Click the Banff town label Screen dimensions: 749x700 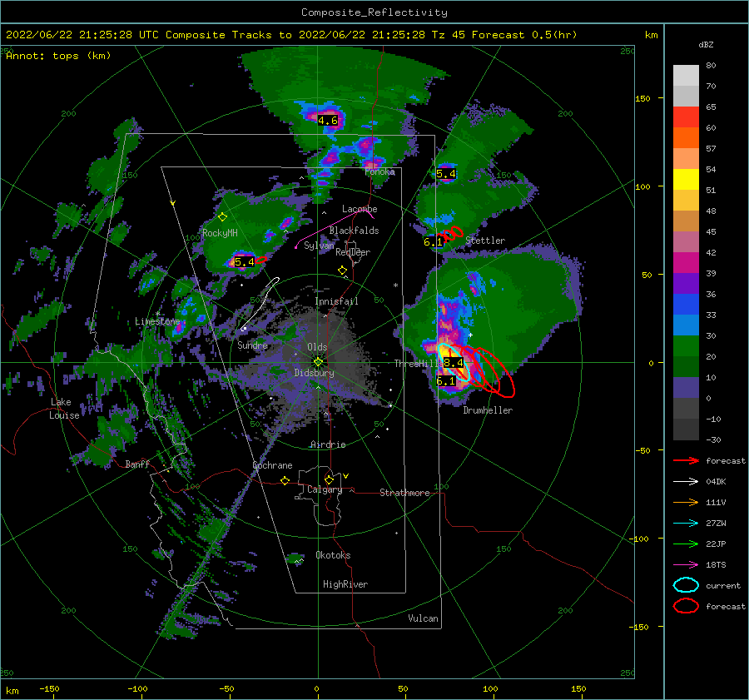point(137,464)
